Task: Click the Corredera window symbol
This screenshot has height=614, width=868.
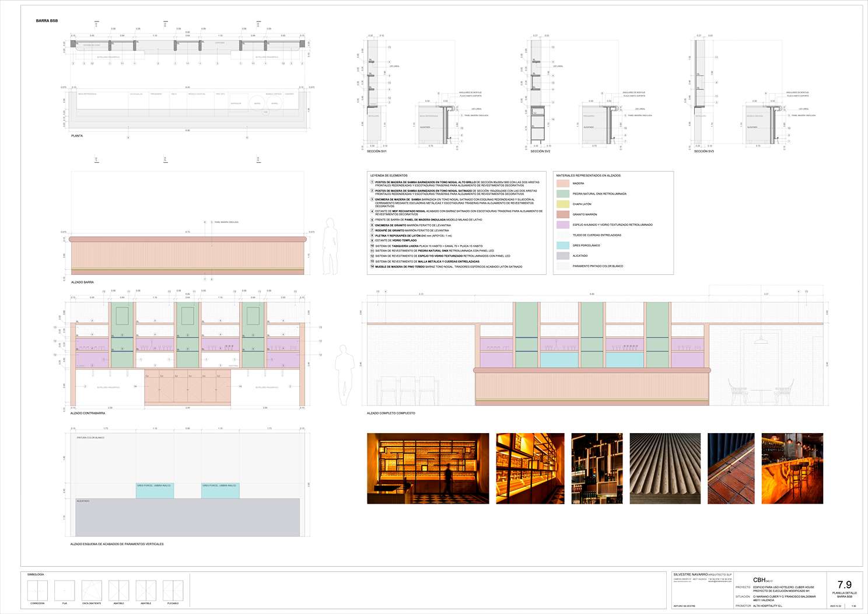Action: [37, 590]
